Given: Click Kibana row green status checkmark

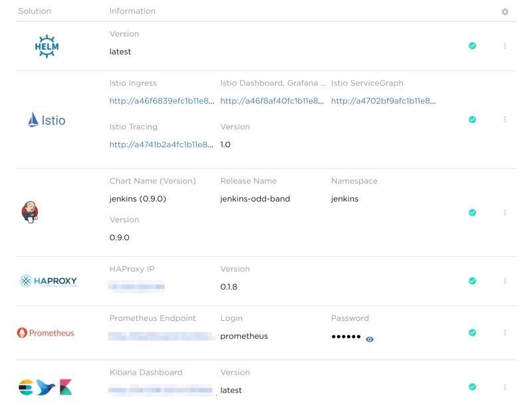Looking at the screenshot, I should 472,387.
